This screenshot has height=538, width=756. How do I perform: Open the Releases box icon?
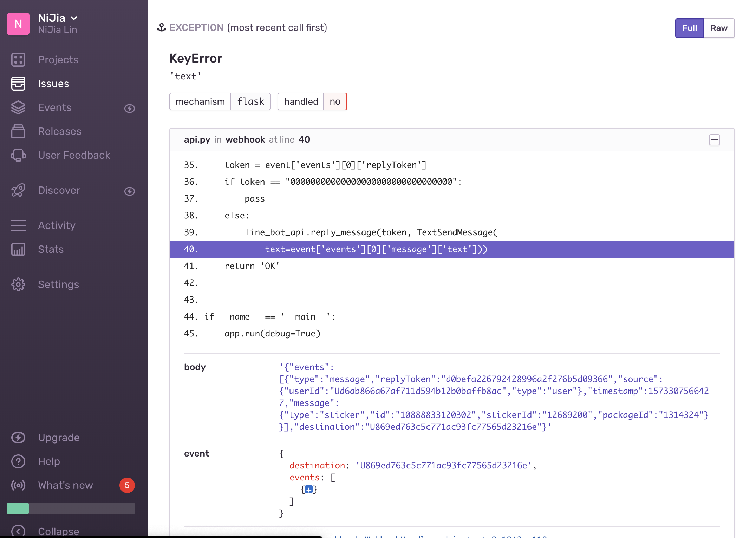click(x=18, y=131)
